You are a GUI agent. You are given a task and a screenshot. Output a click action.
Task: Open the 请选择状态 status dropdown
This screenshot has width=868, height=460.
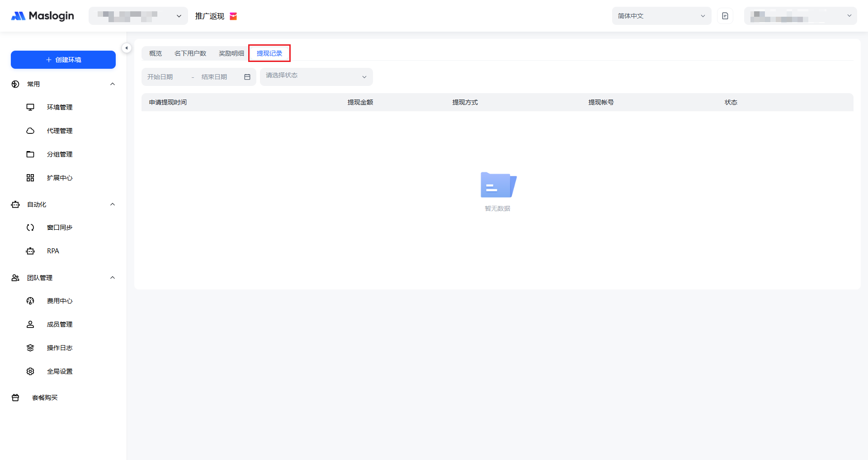(x=316, y=76)
